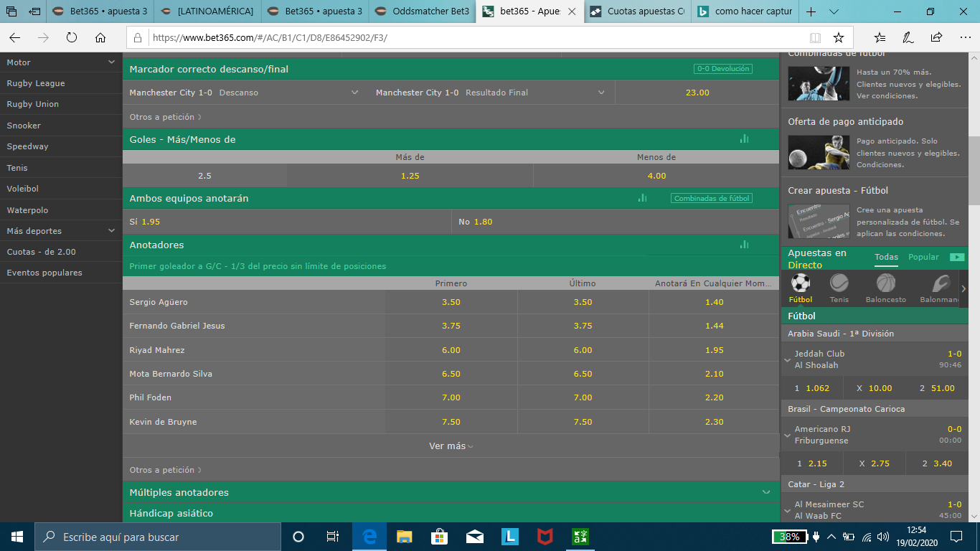Open Crear apuesta Fútbol thumbnail
The height and width of the screenshot is (551, 980).
(819, 221)
